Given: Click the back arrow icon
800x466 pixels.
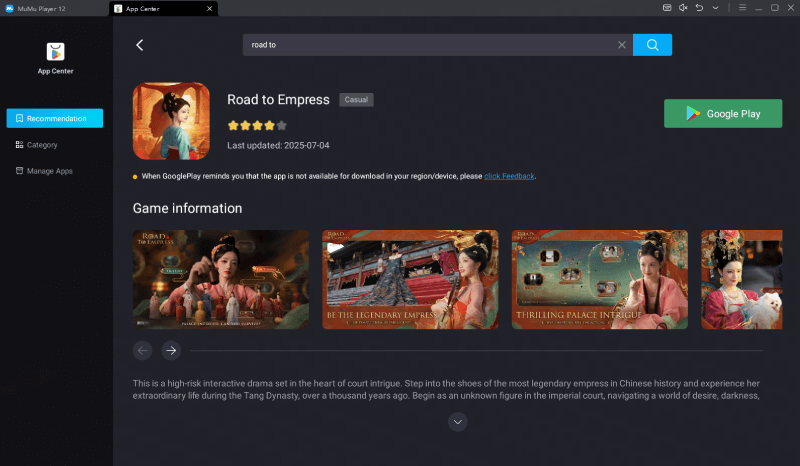Looking at the screenshot, I should [139, 45].
